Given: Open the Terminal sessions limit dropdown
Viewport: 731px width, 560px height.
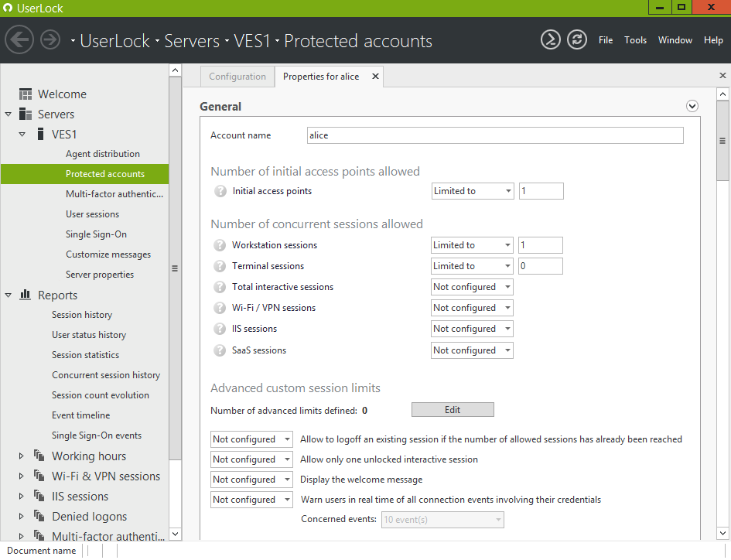Looking at the screenshot, I should click(473, 266).
